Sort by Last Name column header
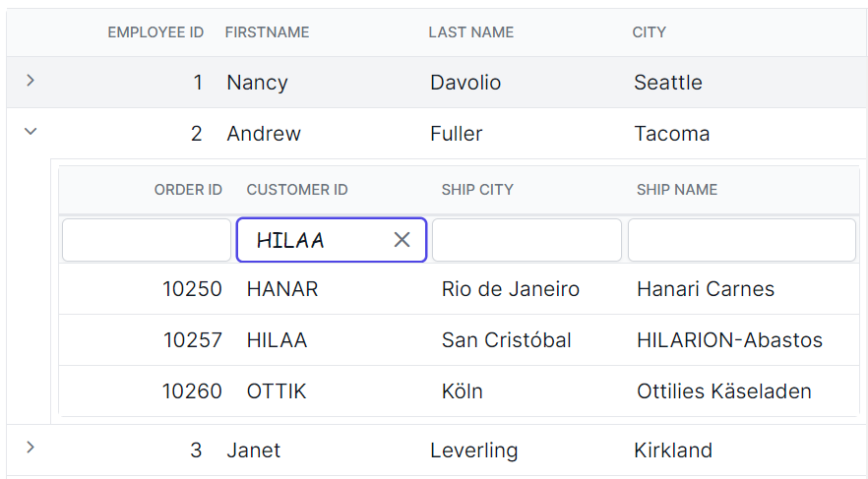 click(471, 32)
